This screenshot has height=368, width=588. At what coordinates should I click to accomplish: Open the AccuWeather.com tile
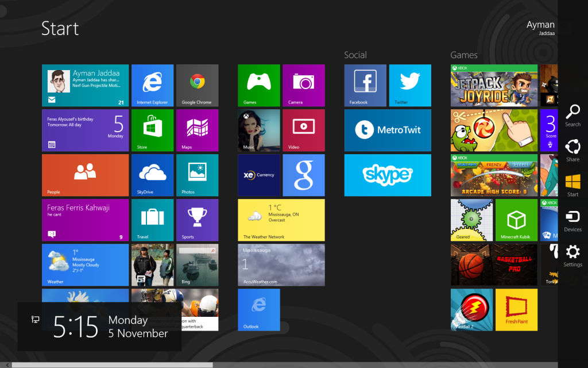[281, 264]
